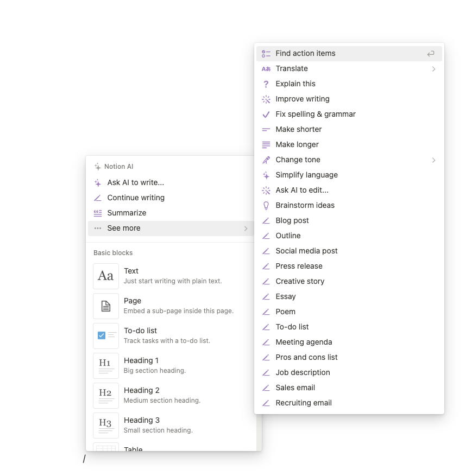Image resolution: width=472 pixels, height=476 pixels.
Task: Click the Improve writing sparkle icon
Action: [266, 99]
